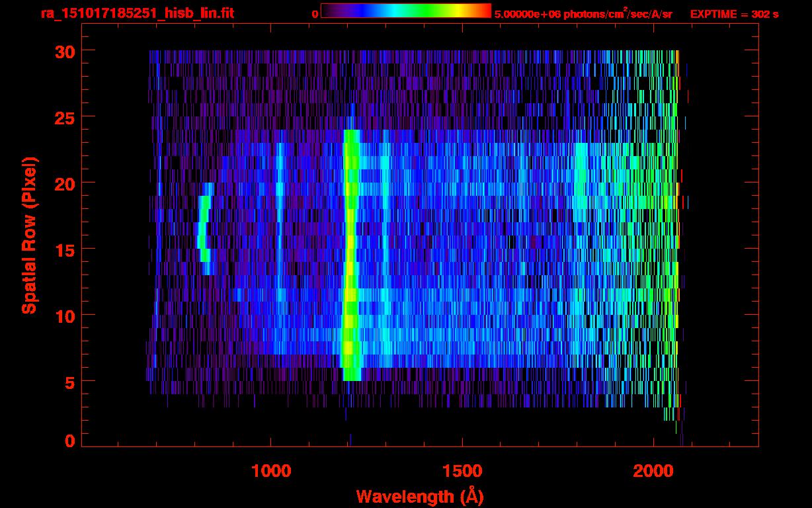Viewport: 812px width, 508px height.
Task: Click the orange-red edge at top right of spectrum
Action: 677,58
